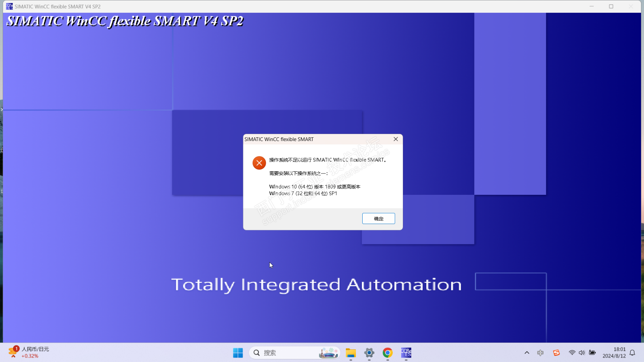Close the WinCC flexible SMART V4 SP2 window
This screenshot has width=644, height=362.
pos(631,6)
